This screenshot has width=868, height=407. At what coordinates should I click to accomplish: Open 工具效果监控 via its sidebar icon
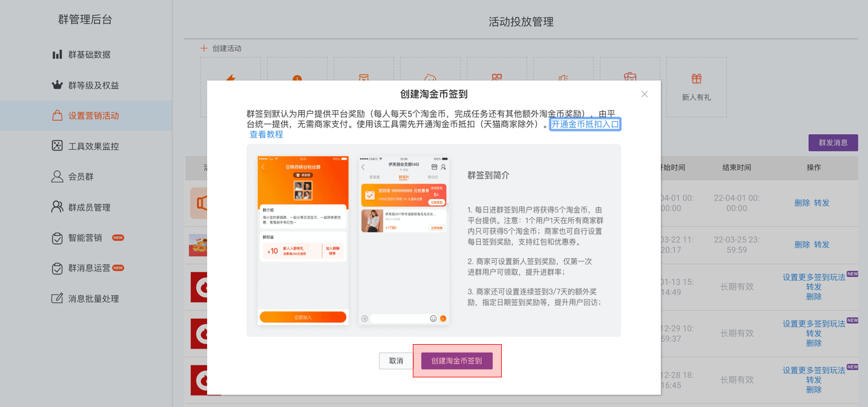coord(57,146)
